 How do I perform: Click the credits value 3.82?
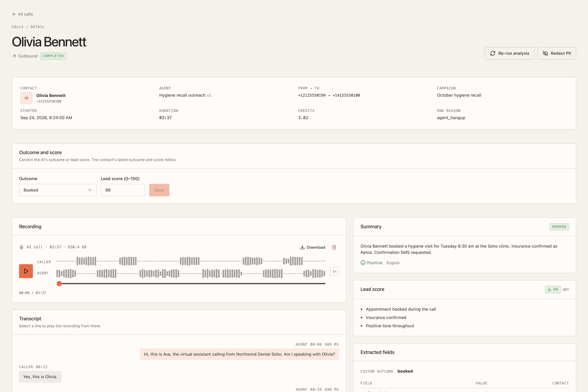tap(303, 118)
